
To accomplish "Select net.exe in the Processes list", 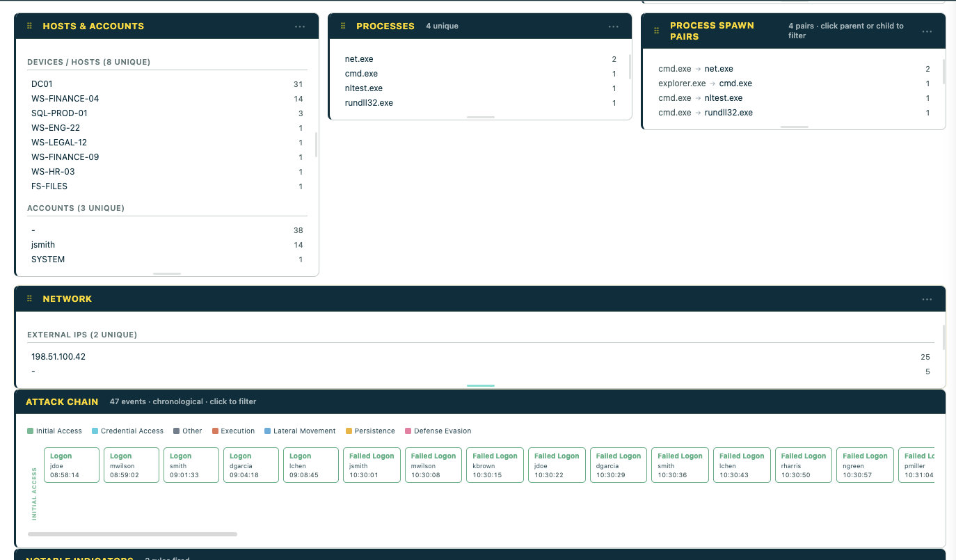I will click(x=481, y=59).
